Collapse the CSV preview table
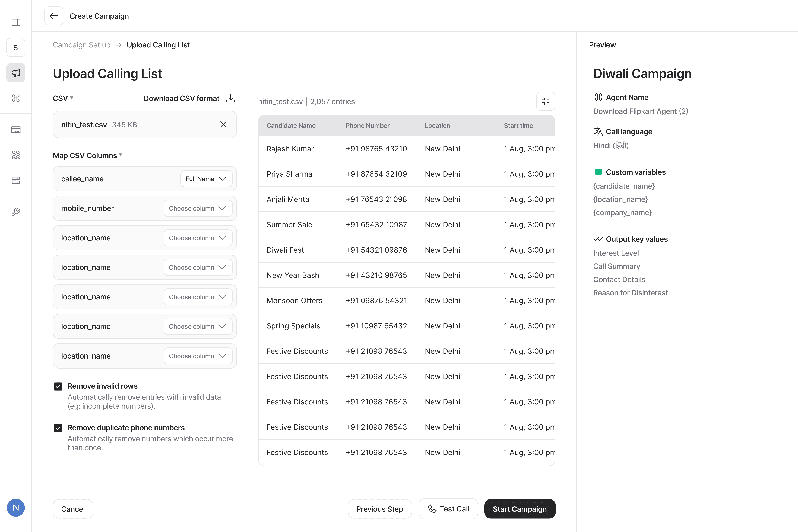This screenshot has height=532, width=798. [545, 101]
